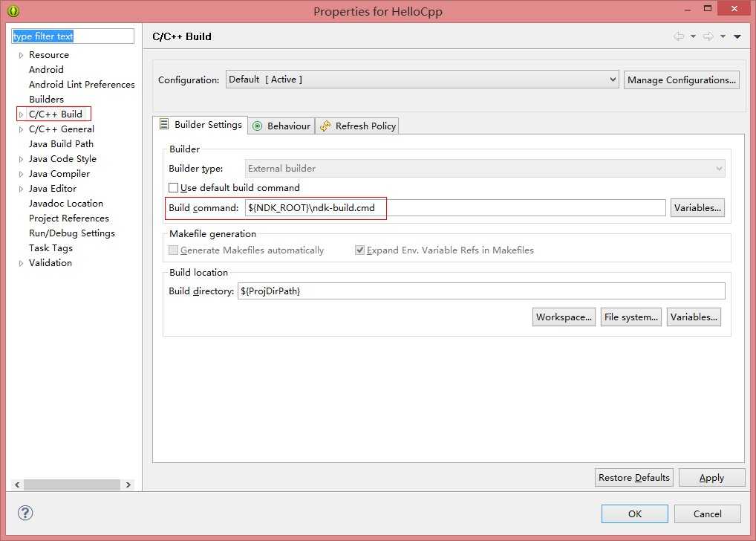This screenshot has height=541, width=756.
Task: Open the help question mark icon
Action: point(25,513)
